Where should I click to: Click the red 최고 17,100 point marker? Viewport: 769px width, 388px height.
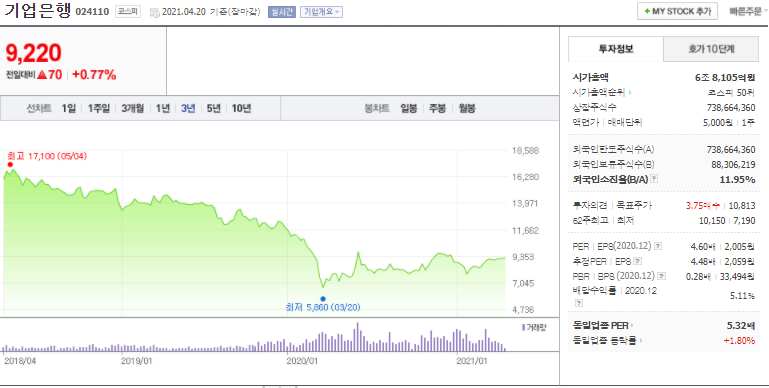click(10, 165)
